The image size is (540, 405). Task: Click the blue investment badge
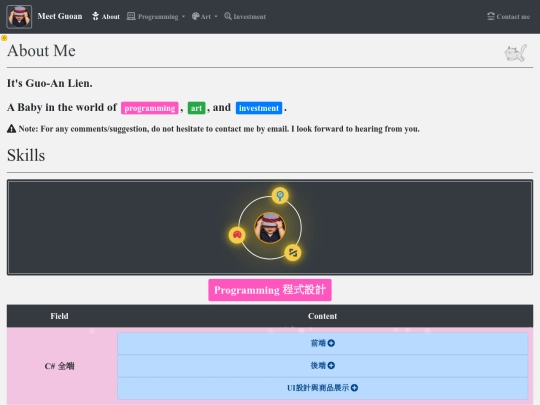259,108
